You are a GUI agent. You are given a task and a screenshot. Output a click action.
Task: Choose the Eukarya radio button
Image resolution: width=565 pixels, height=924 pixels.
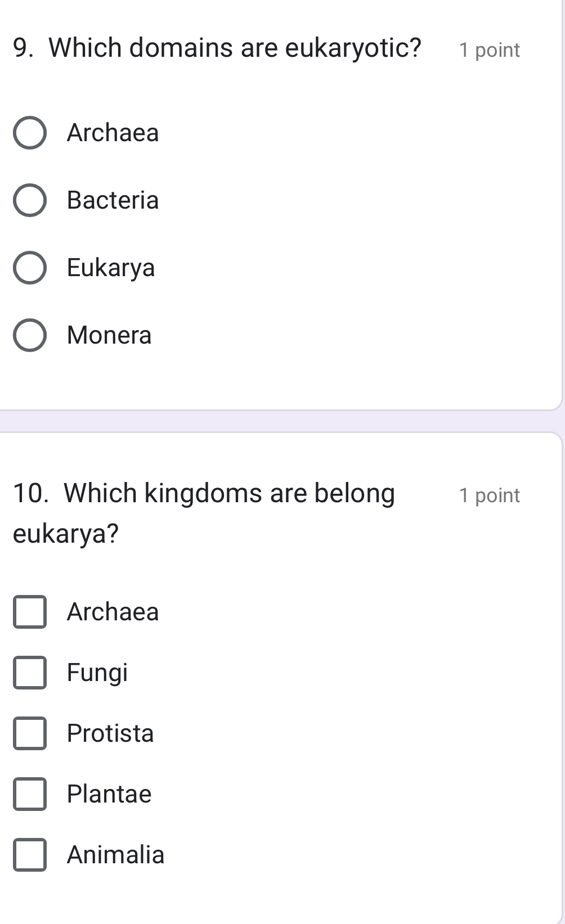pos(30,268)
